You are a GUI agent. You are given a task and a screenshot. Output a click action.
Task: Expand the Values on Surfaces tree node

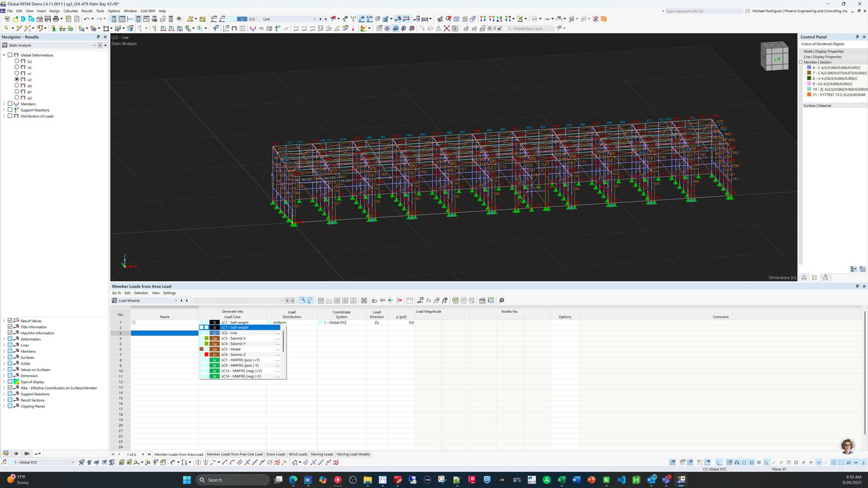4,369
